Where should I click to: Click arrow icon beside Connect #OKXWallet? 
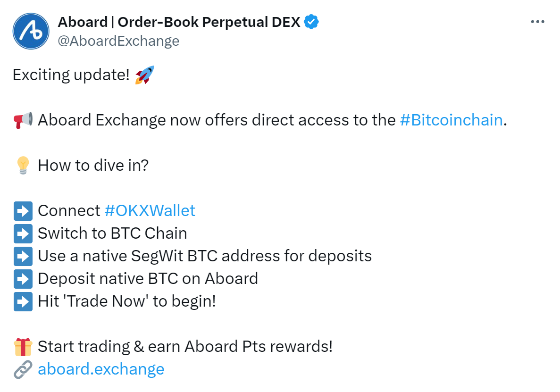(23, 211)
